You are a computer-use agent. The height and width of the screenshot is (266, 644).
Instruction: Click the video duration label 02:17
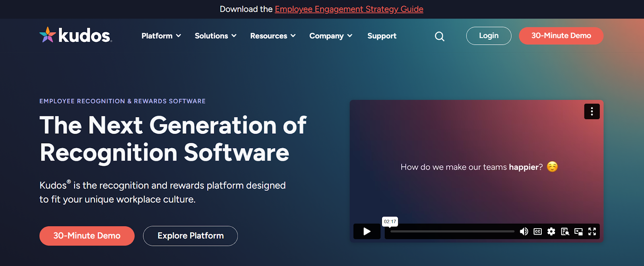pyautogui.click(x=390, y=221)
